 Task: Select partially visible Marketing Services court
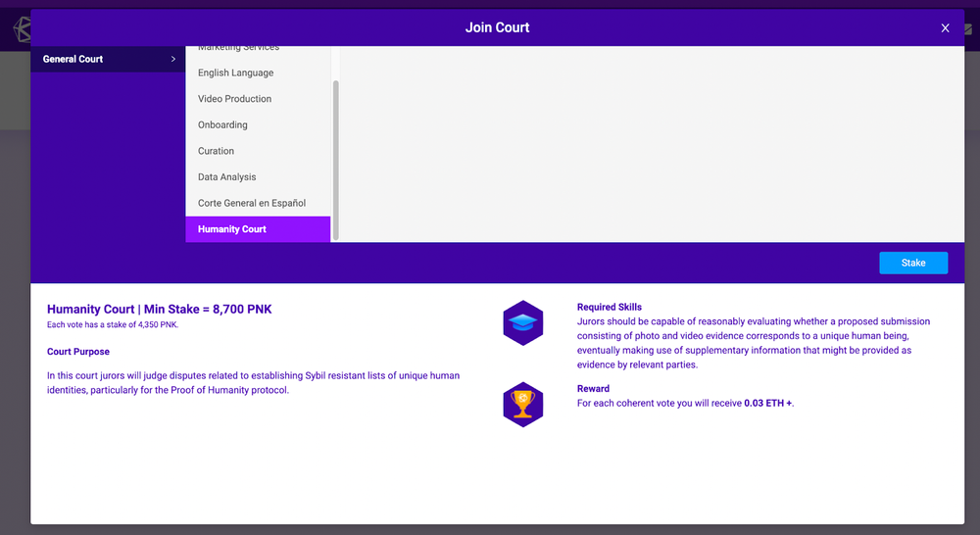tap(258, 50)
